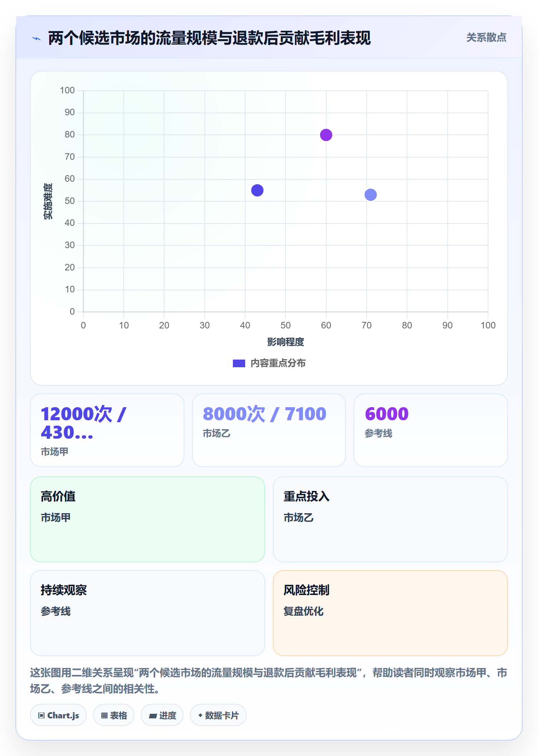
Task: Click the Chart.js tag chip
Action: pos(58,715)
